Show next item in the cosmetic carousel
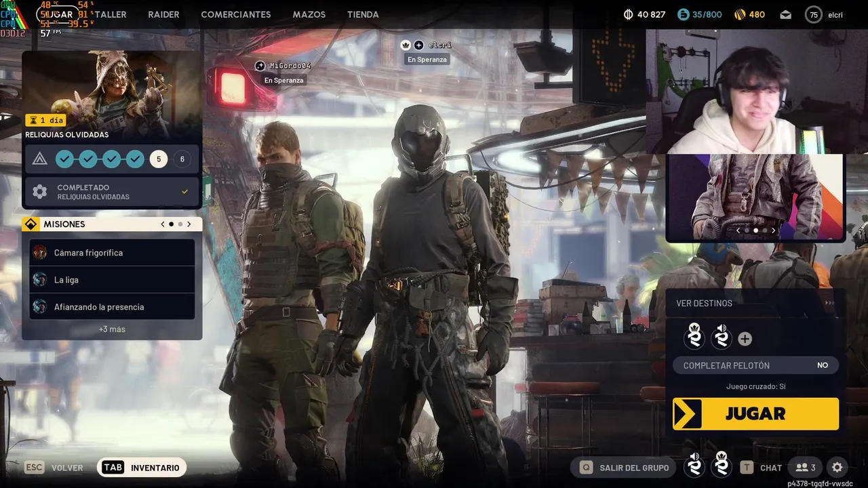The height and width of the screenshot is (488, 868). [x=773, y=230]
